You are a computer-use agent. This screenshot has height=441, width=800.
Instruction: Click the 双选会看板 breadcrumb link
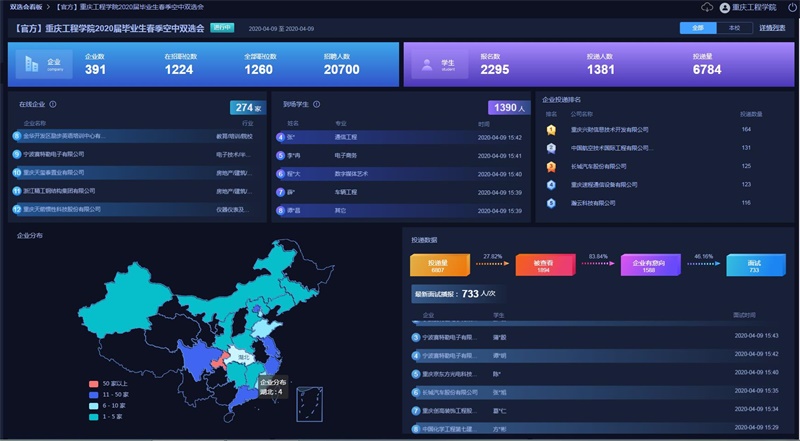[25, 7]
